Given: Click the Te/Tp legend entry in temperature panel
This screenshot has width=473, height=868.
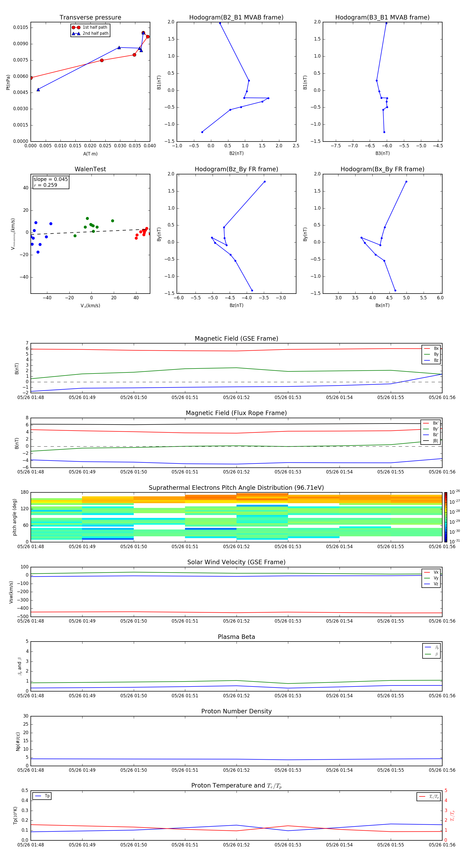Looking at the screenshot, I should (x=429, y=796).
